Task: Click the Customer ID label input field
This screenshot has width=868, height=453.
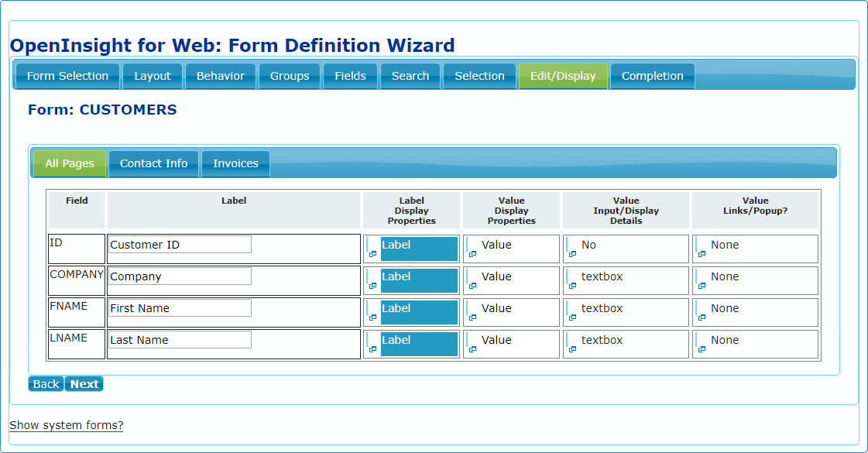Action: coord(180,245)
